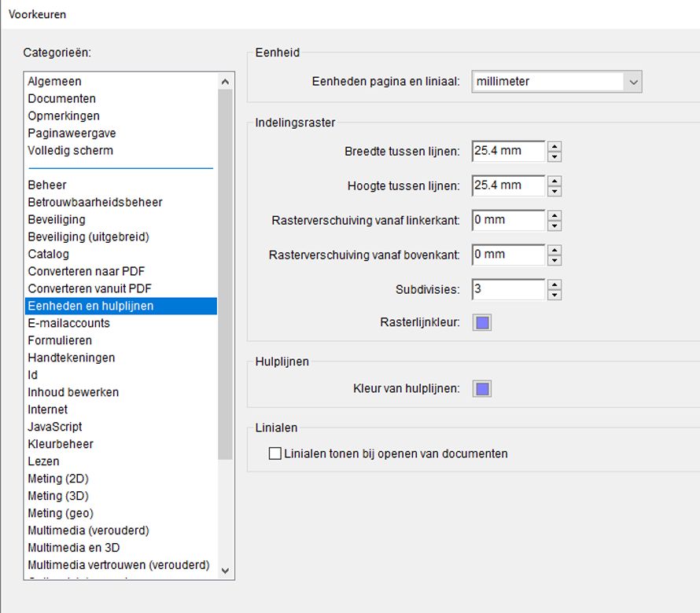
Task: Open Beveiliging (uitgebreid) category
Action: (88, 237)
